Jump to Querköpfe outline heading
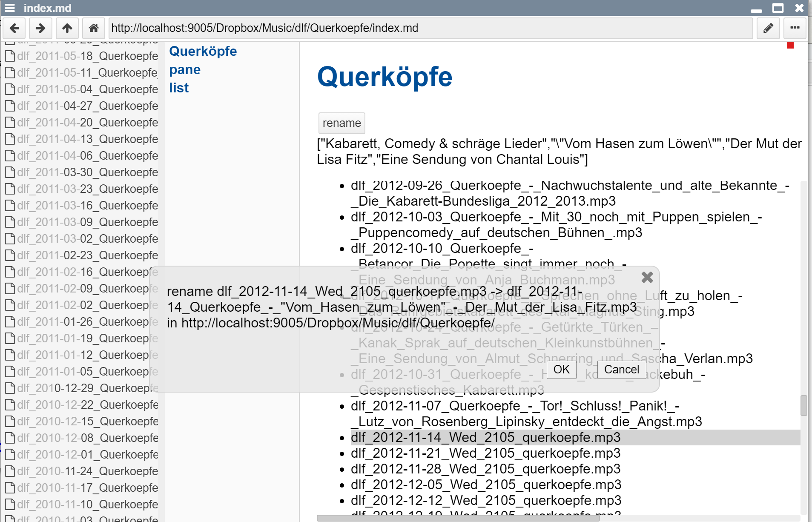This screenshot has width=812, height=522. [203, 51]
